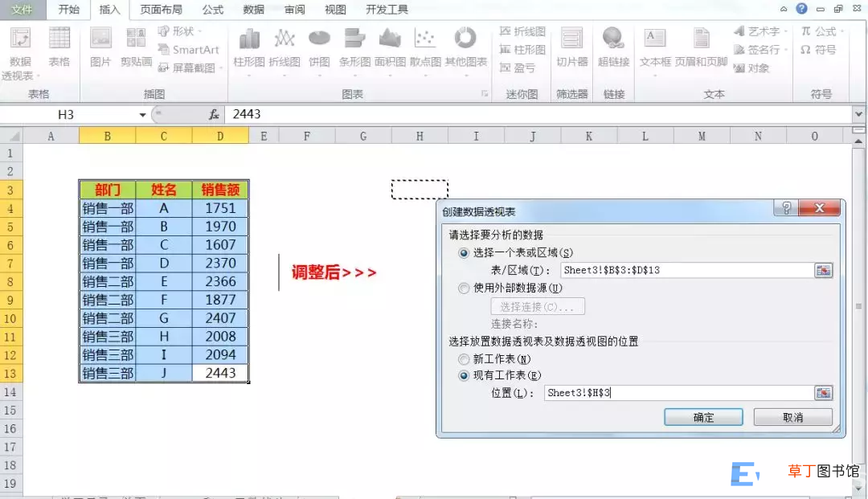Click the Insert Function fx button

pos(214,115)
